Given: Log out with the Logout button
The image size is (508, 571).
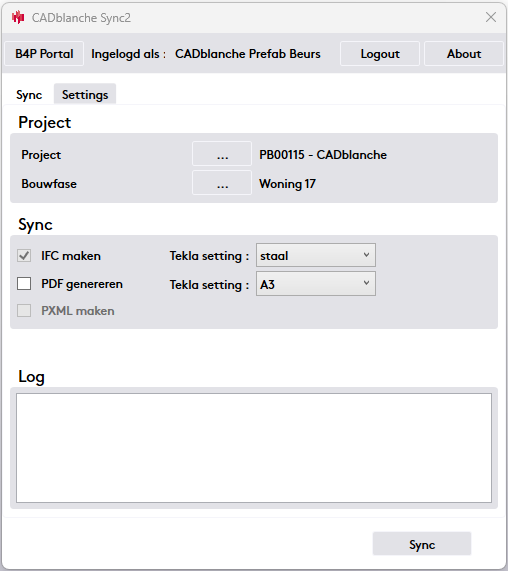Looking at the screenshot, I should point(380,54).
